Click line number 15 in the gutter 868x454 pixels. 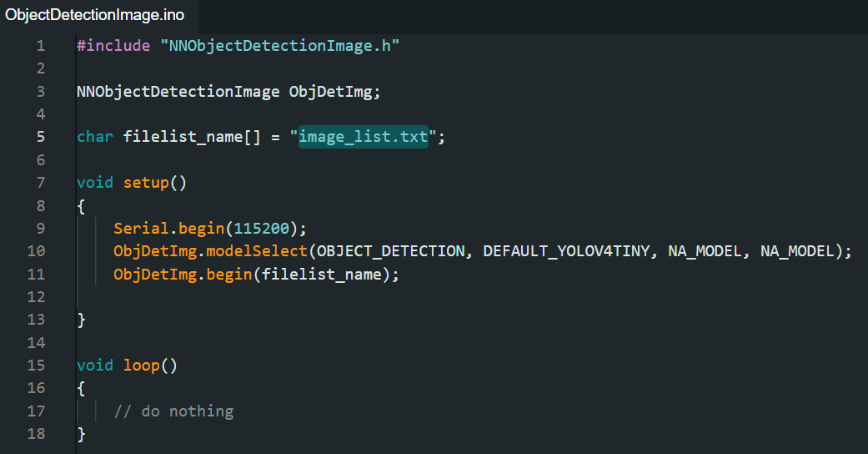click(36, 366)
